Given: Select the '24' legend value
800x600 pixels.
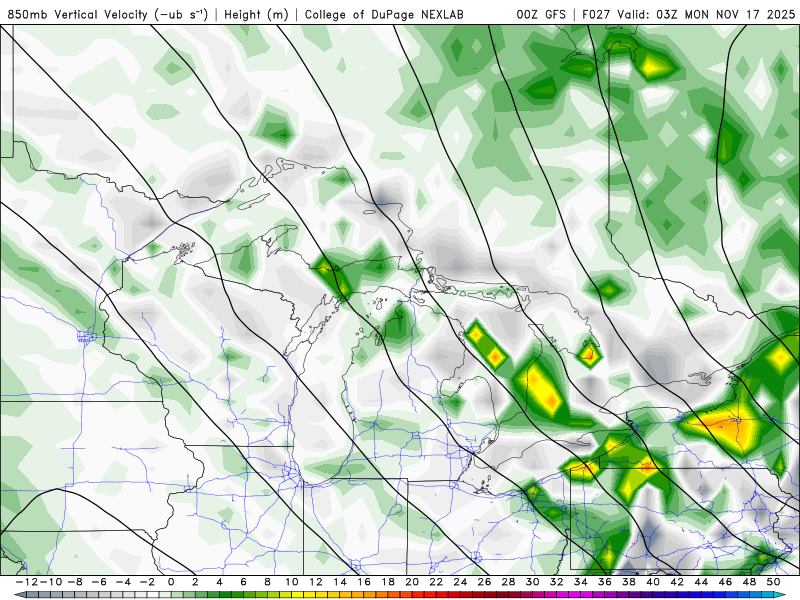Looking at the screenshot, I should point(460,582).
